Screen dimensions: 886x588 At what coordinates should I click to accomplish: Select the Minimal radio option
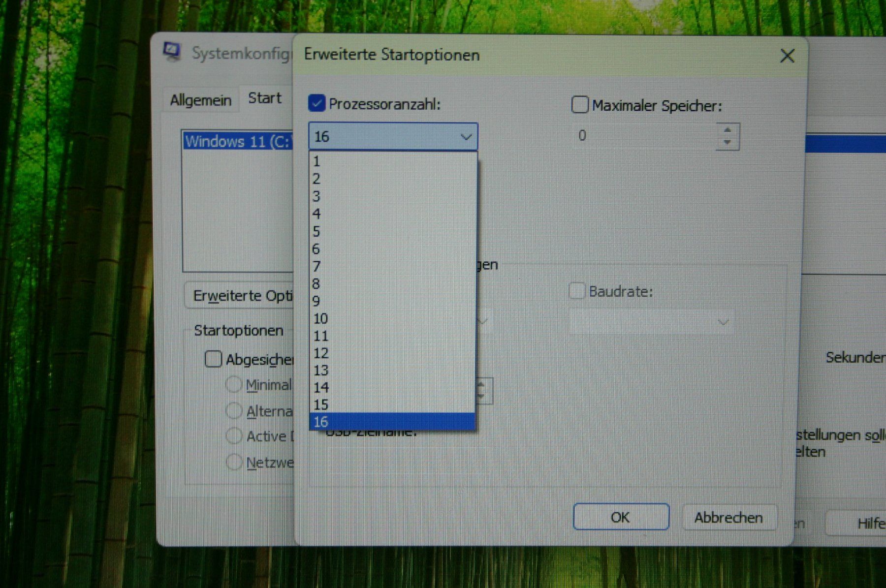234,385
